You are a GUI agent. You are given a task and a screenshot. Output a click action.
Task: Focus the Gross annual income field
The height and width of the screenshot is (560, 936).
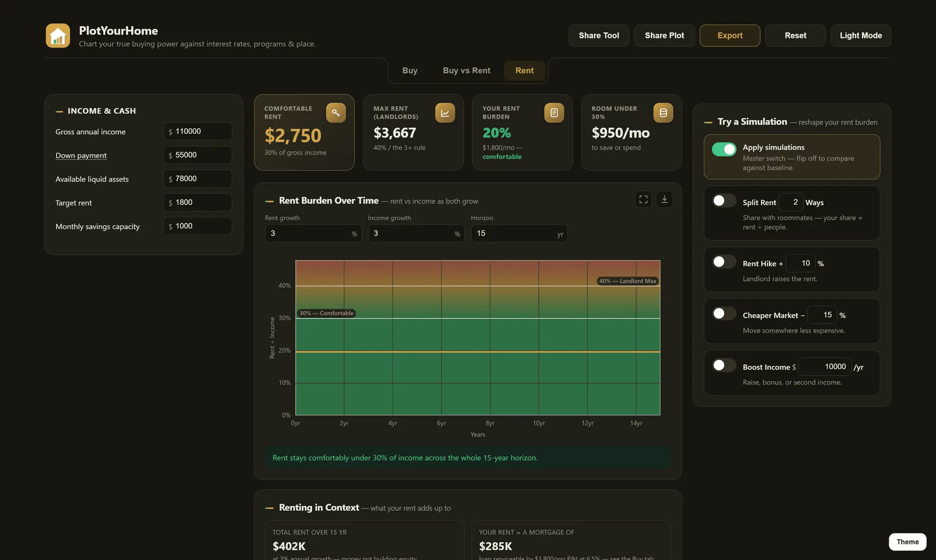[197, 132]
